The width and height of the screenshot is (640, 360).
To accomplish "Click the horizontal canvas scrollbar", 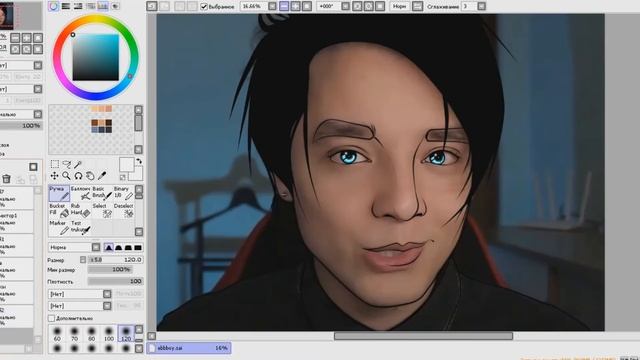I will [x=423, y=336].
